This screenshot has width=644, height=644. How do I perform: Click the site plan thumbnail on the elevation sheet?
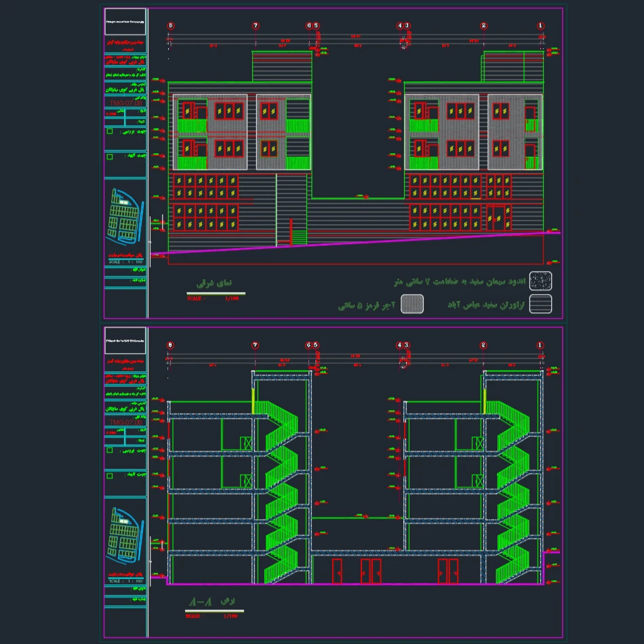click(125, 216)
